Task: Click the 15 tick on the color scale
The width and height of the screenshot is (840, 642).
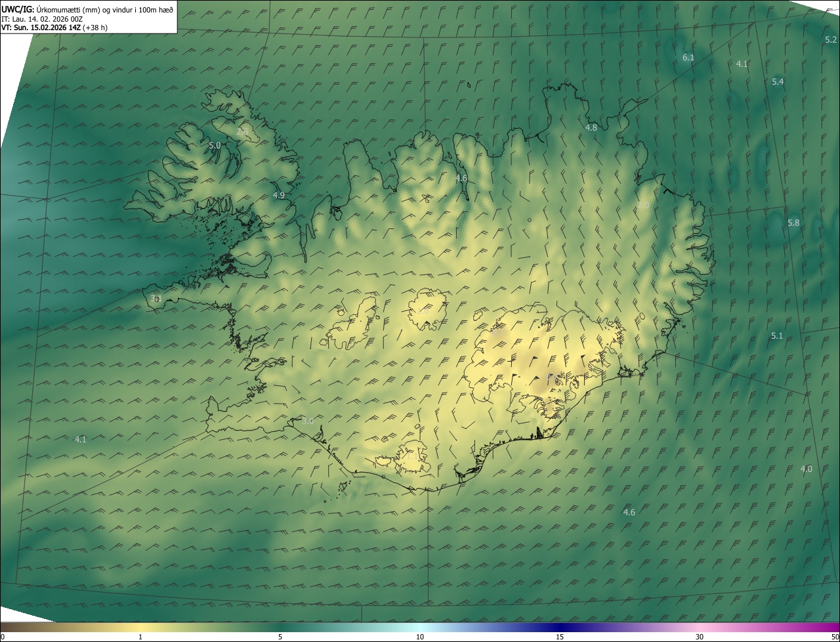Action: point(560,637)
